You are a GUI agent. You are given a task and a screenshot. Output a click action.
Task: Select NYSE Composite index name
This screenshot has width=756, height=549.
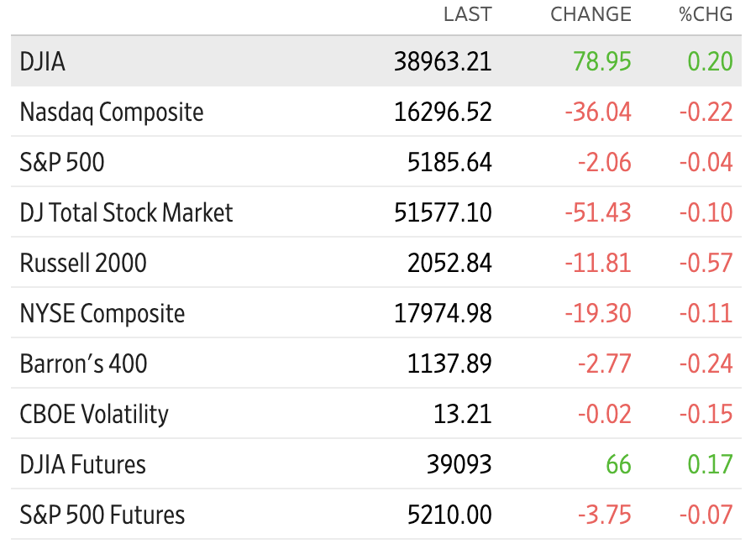click(102, 314)
